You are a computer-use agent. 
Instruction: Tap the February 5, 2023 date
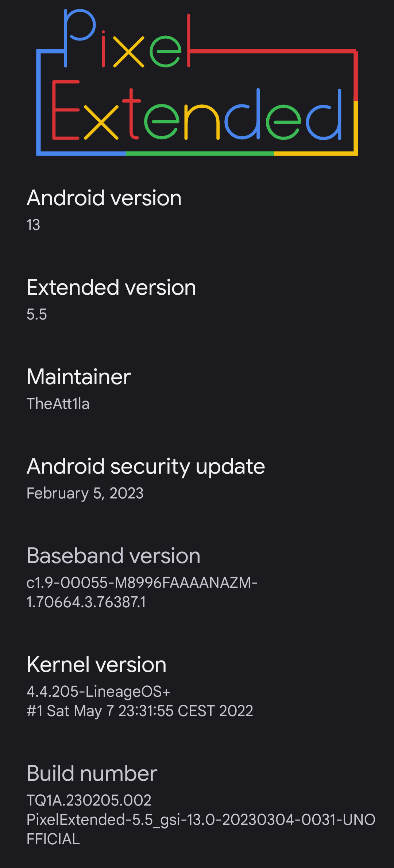(x=85, y=493)
